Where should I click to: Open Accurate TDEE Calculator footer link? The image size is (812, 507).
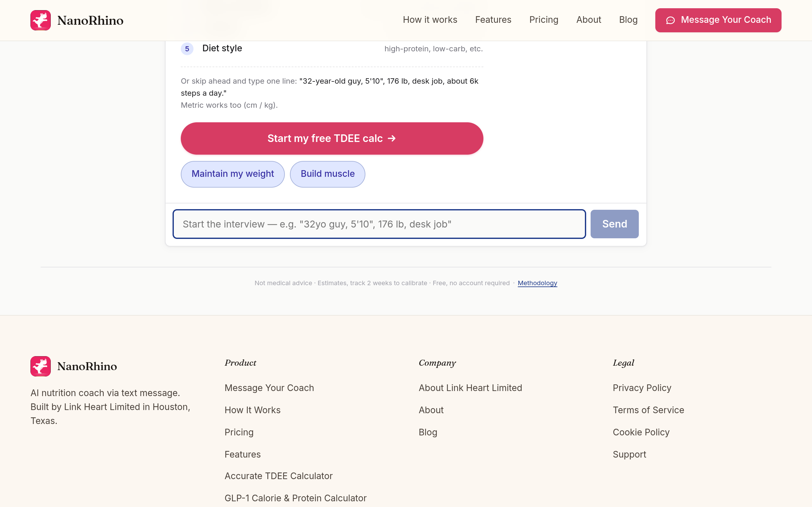click(278, 476)
